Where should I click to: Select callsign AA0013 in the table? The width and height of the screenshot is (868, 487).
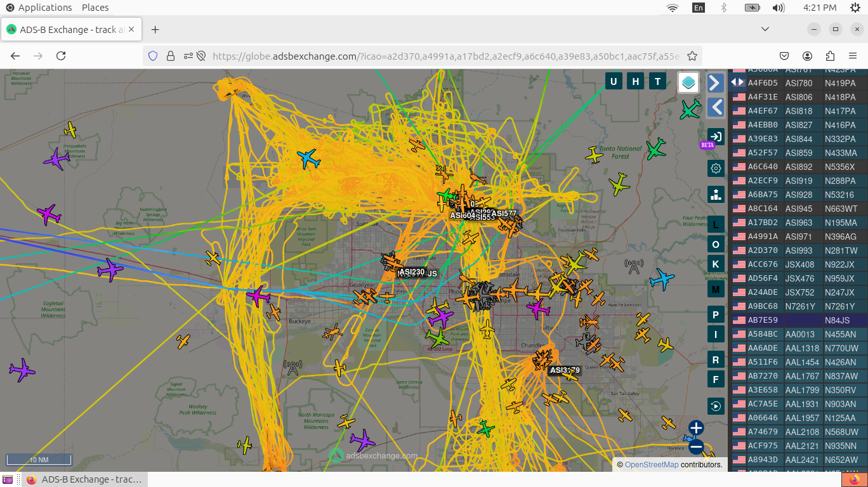point(799,334)
